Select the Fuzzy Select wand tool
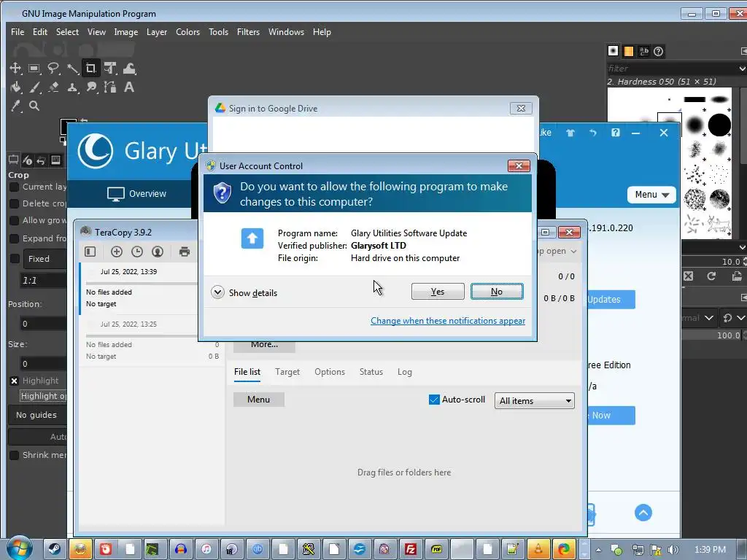Viewport: 747px width, 560px height. point(72,69)
